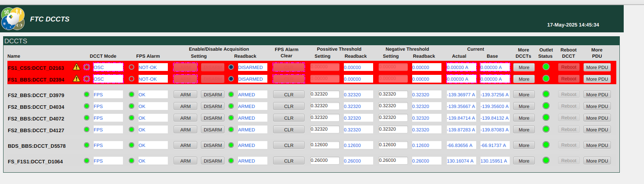Click the FTC DCCTS logo icon
Image resolution: width=644 pixels, height=184 pixels.
coord(13,19)
